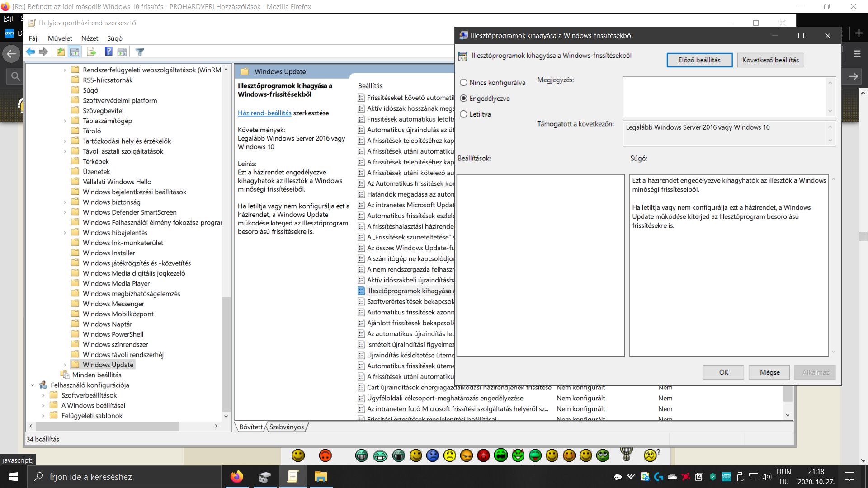Screen dimensions: 868x488
Task: Click the Filter funnel icon in the toolbar
Action: click(x=140, y=52)
